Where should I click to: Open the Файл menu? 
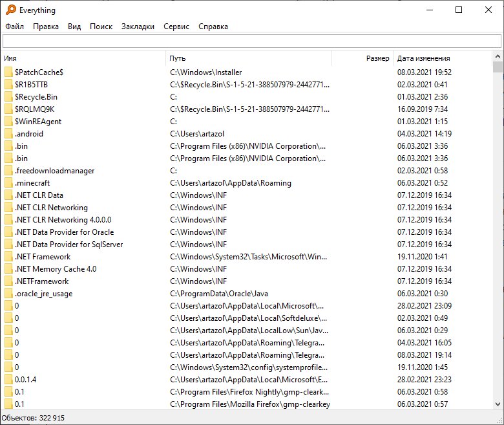click(14, 27)
